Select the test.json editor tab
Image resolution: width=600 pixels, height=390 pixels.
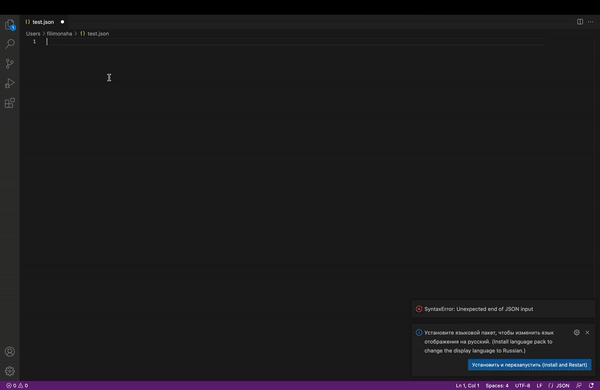[43, 22]
